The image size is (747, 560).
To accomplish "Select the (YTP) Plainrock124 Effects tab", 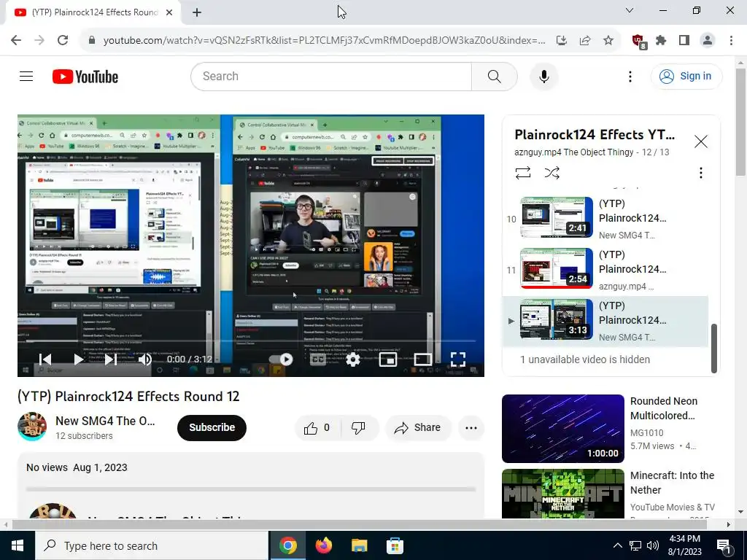I will 93,12.
